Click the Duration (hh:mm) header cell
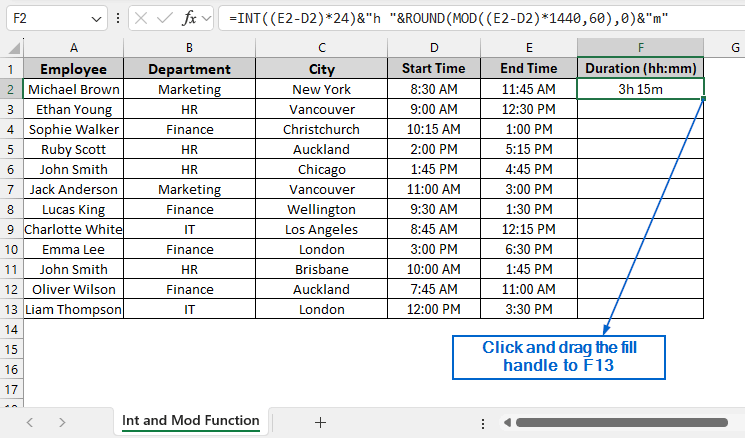This screenshot has height=438, width=745. click(640, 69)
